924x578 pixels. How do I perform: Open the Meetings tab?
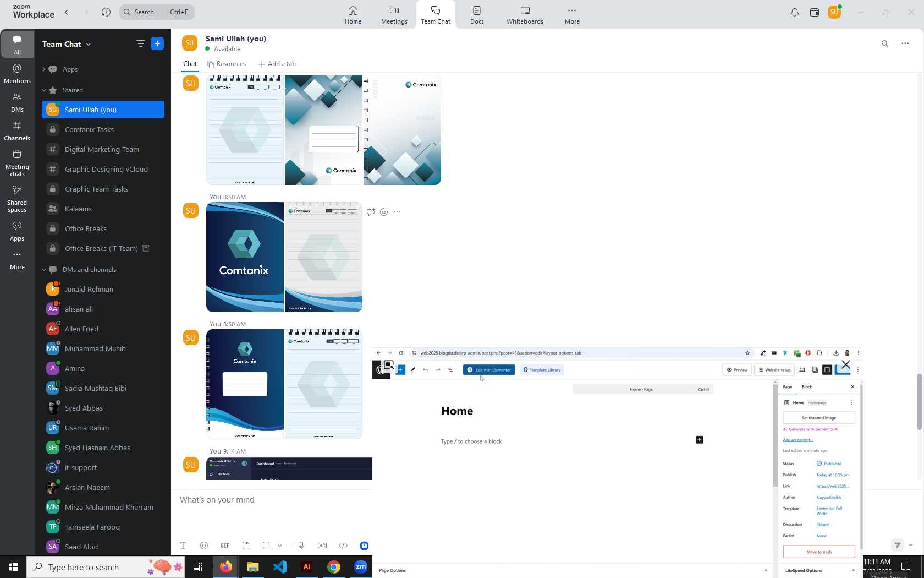[x=394, y=15]
